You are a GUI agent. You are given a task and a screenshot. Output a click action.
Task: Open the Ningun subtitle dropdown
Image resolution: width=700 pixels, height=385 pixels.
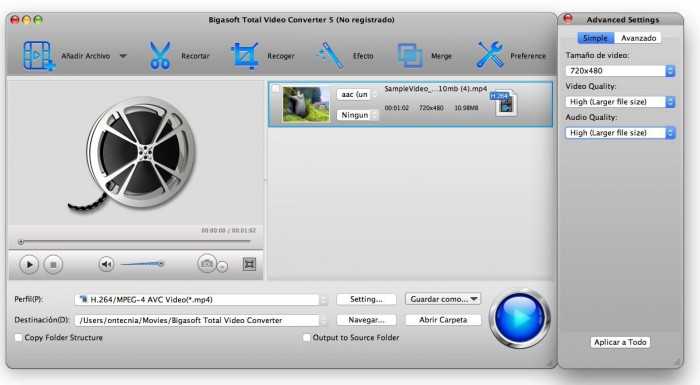coord(357,115)
